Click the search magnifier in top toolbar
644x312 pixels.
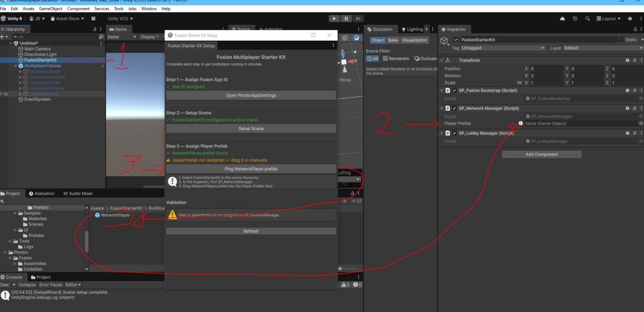click(587, 18)
